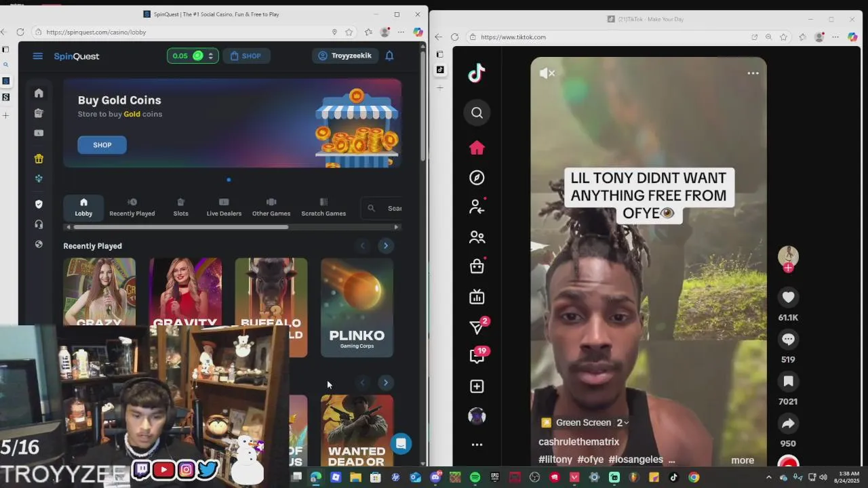The width and height of the screenshot is (868, 488).
Task: Click the game search field
Action: tap(382, 208)
